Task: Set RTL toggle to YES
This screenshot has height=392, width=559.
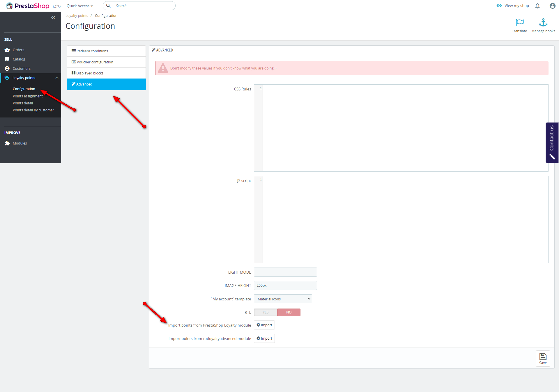Action: pyautogui.click(x=266, y=312)
